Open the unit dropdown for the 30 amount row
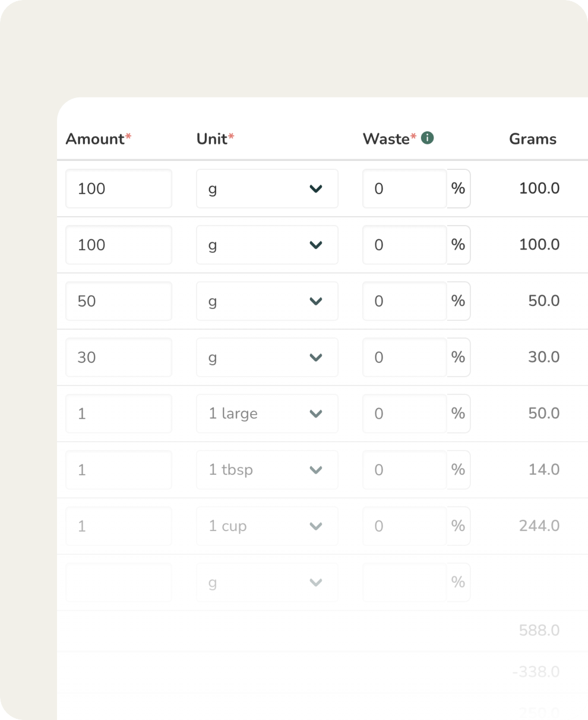 267,358
